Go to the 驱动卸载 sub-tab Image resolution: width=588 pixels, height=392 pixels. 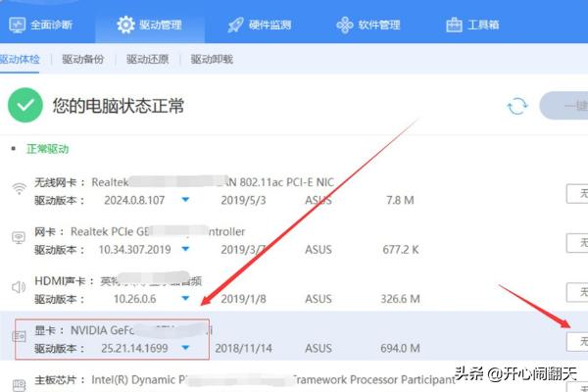[x=212, y=59]
